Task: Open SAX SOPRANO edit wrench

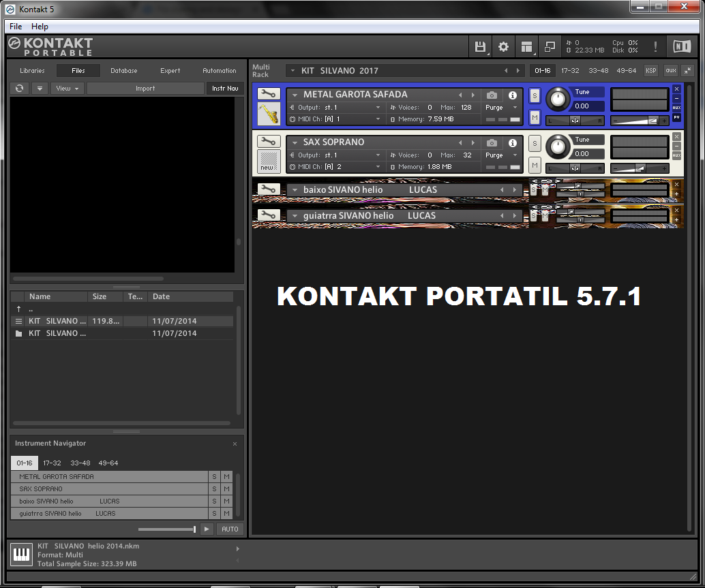Action: [x=269, y=141]
